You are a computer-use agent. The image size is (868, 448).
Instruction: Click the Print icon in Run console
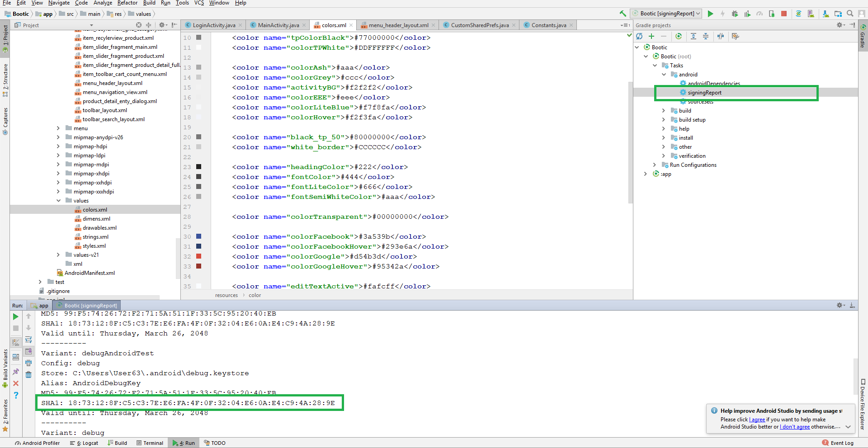pos(28,363)
